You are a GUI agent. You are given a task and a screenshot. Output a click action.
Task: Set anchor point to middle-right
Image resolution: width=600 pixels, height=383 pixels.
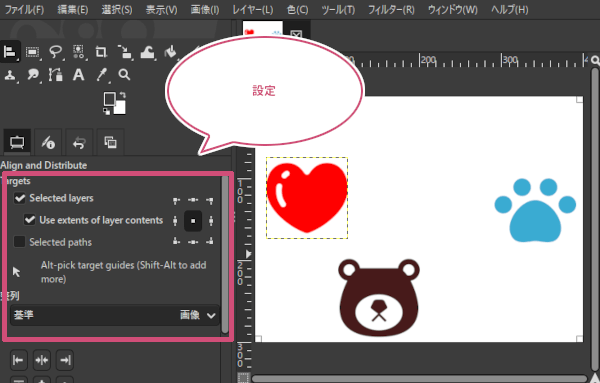coord(211,221)
